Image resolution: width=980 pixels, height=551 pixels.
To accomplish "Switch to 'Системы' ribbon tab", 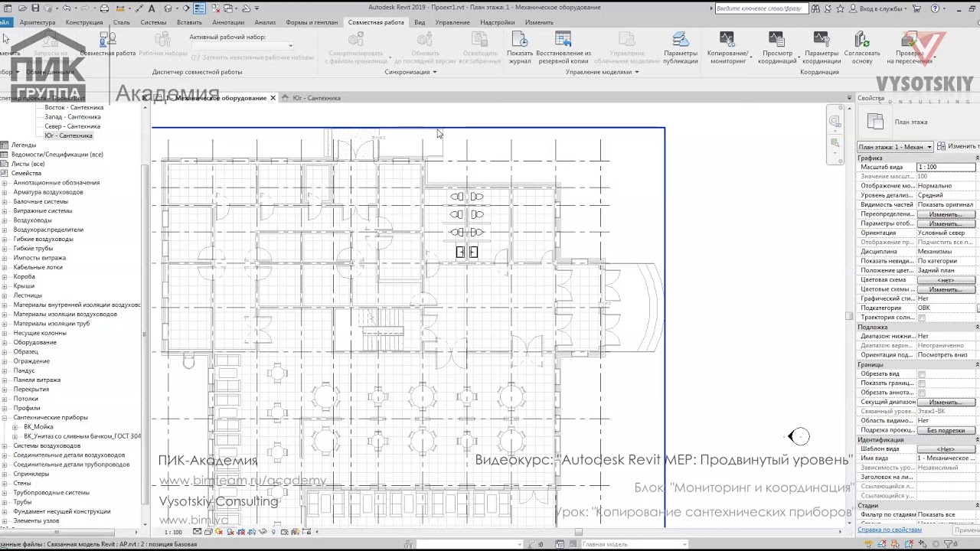I will click(x=153, y=22).
